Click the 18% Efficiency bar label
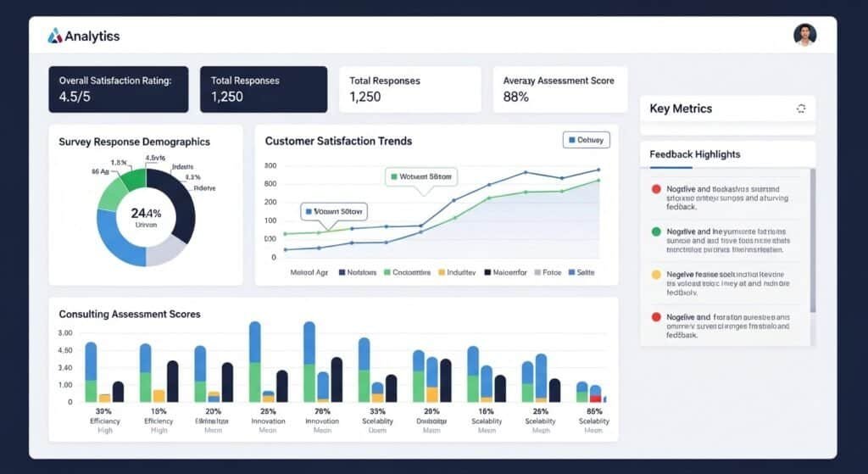The height and width of the screenshot is (474, 868). coord(159,411)
